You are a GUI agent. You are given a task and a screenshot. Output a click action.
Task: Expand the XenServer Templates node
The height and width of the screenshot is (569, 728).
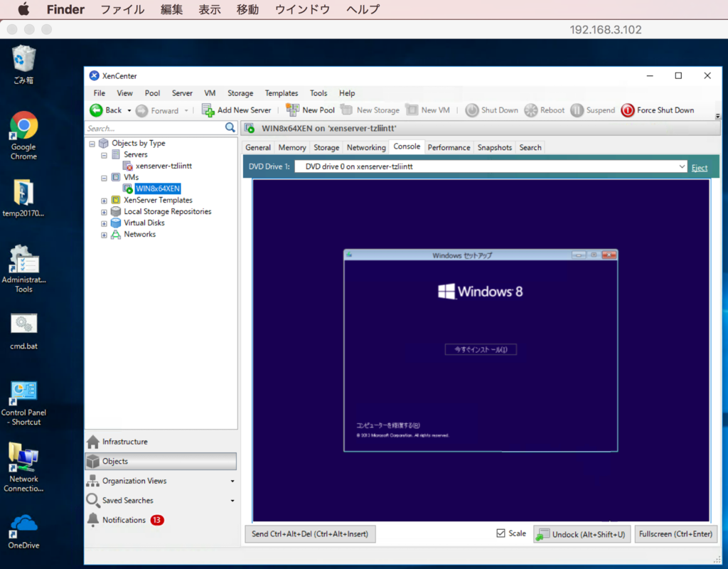coord(104,201)
